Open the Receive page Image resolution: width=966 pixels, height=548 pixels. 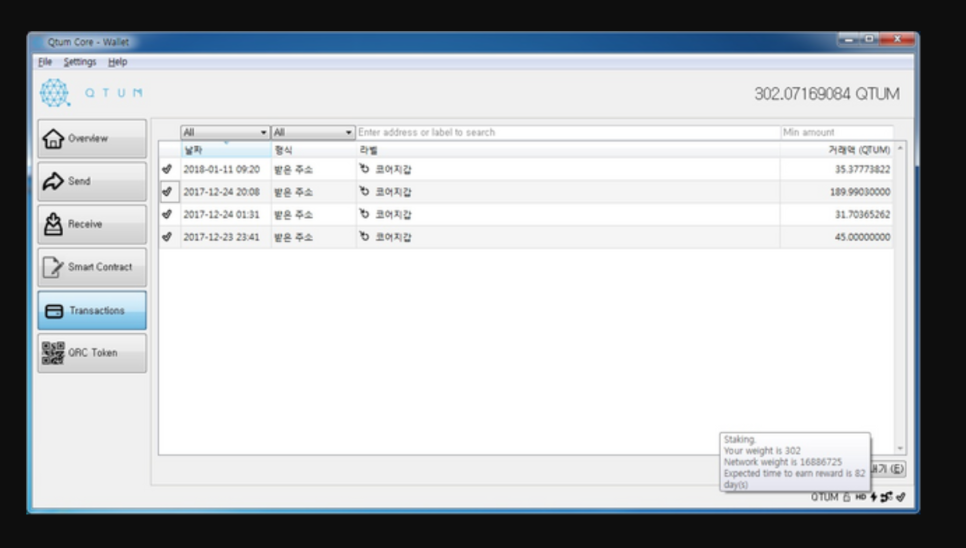[x=92, y=225]
